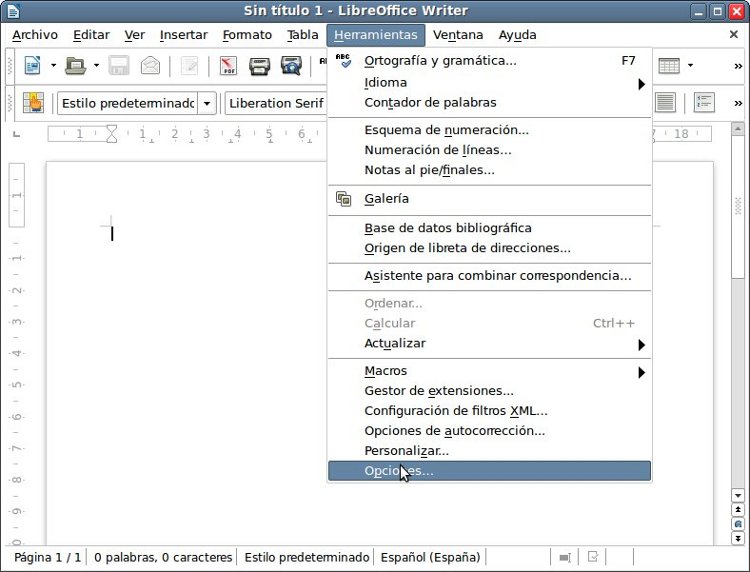Expand the Idioma submenu
The image size is (750, 572).
489,82
